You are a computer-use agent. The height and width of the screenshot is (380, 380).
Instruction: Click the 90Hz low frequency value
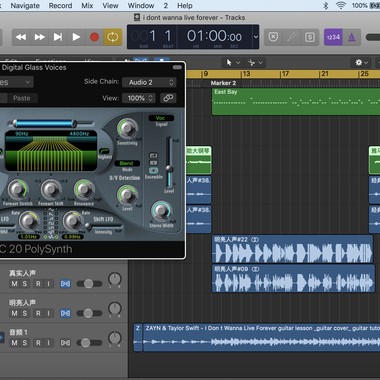(22, 134)
